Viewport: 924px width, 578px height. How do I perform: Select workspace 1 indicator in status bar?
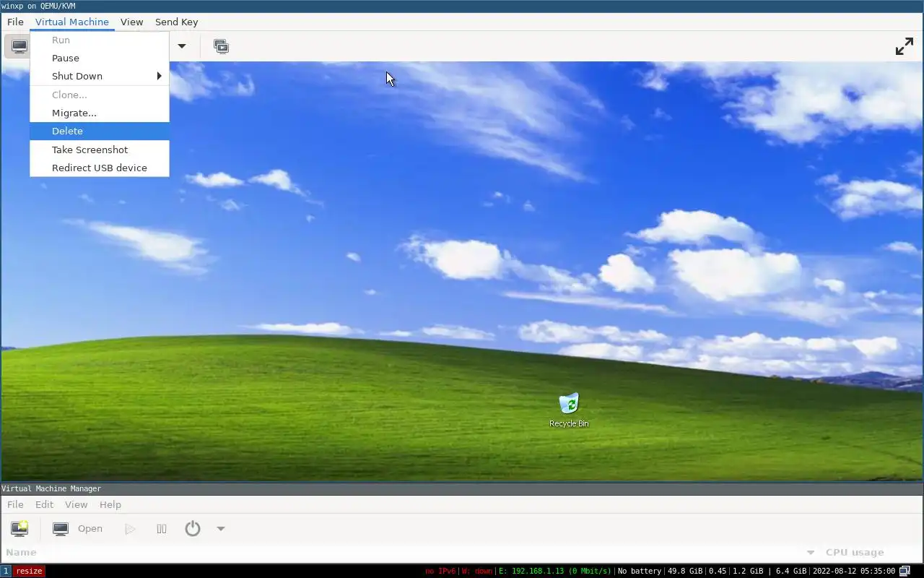tap(6, 571)
